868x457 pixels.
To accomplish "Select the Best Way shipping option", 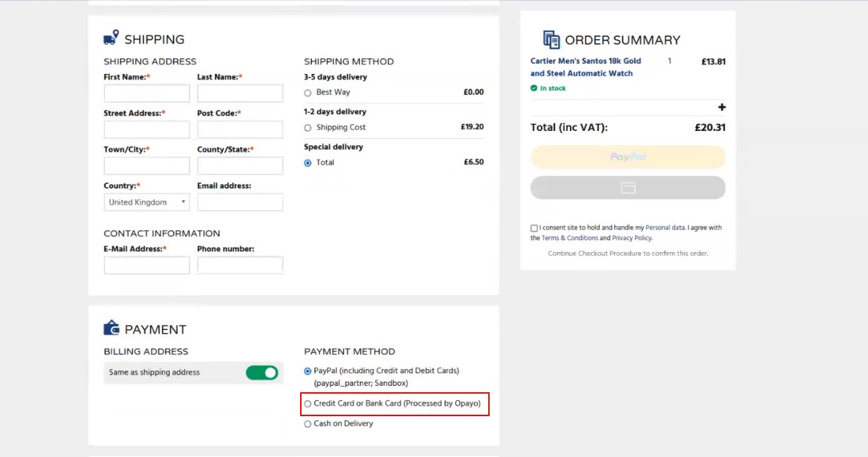I will coord(308,93).
